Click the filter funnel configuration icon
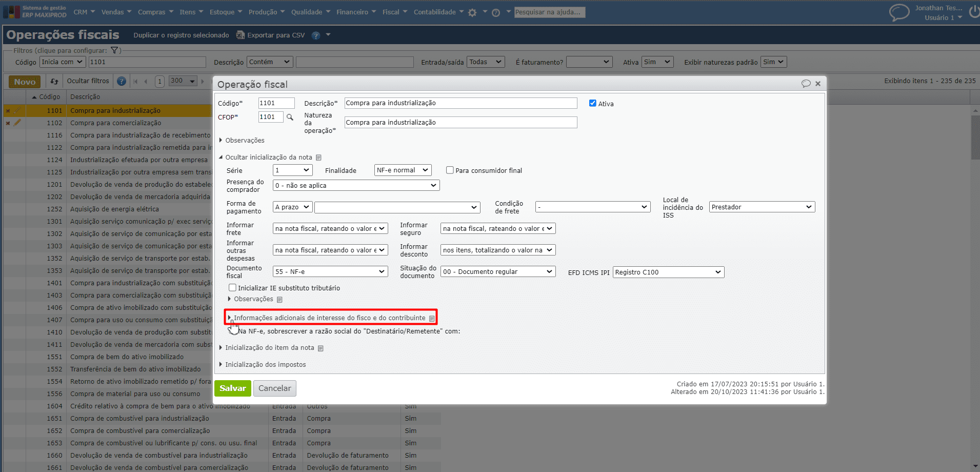The width and height of the screenshot is (980, 472). tap(114, 50)
